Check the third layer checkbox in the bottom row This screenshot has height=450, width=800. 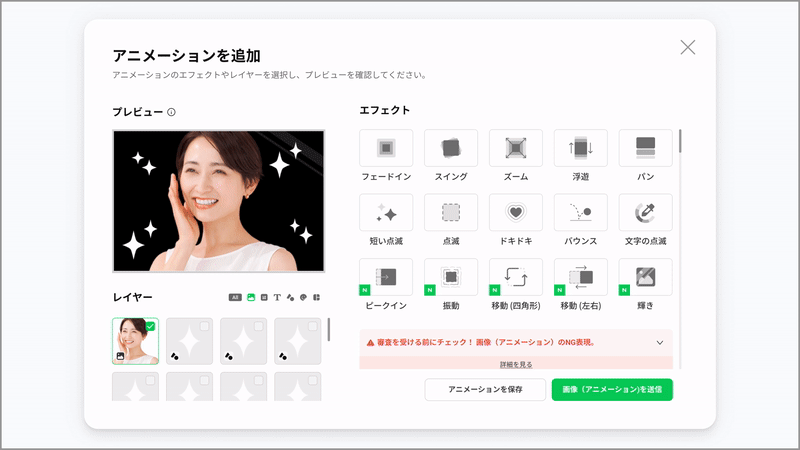(x=259, y=380)
